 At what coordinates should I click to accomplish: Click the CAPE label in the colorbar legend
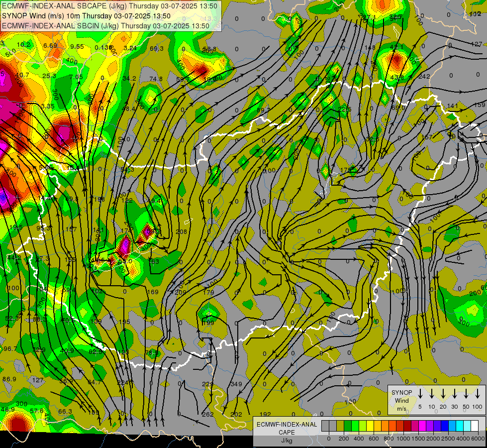(x=287, y=432)
